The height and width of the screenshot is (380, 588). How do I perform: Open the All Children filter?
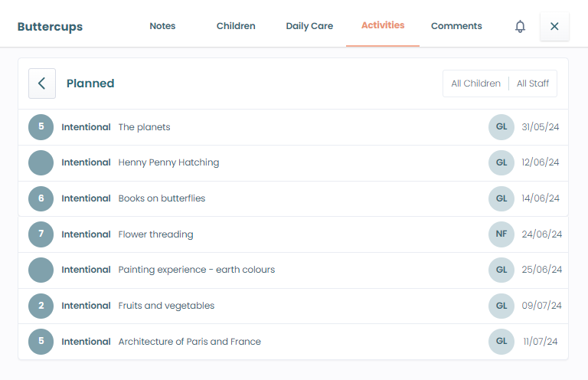point(475,84)
